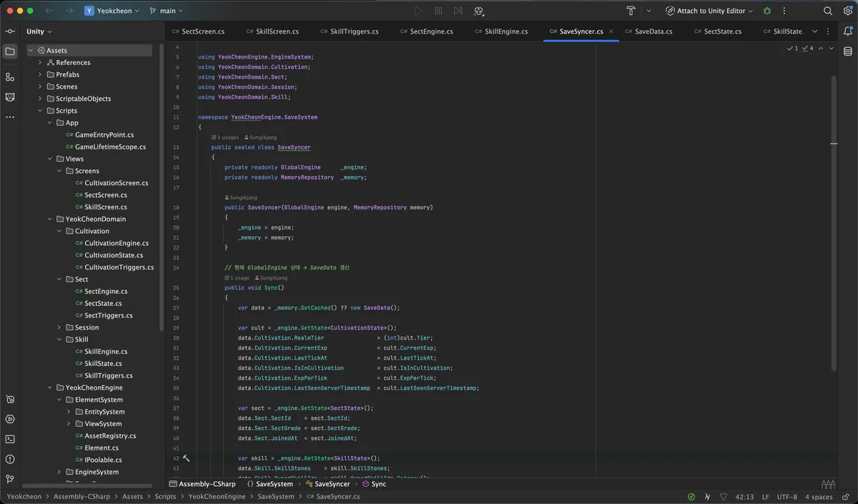
Task: Open Search Everywhere magnifier icon
Action: 828,11
